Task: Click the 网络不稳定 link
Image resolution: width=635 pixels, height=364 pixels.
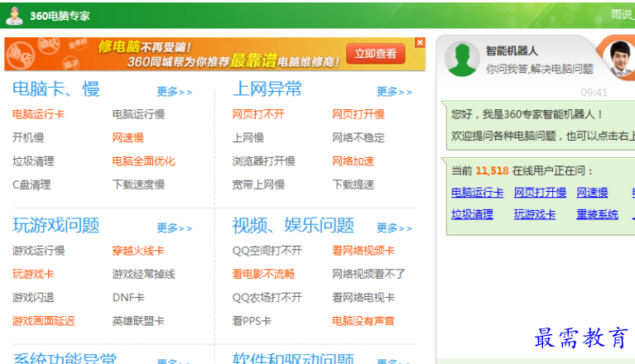Action: [358, 138]
